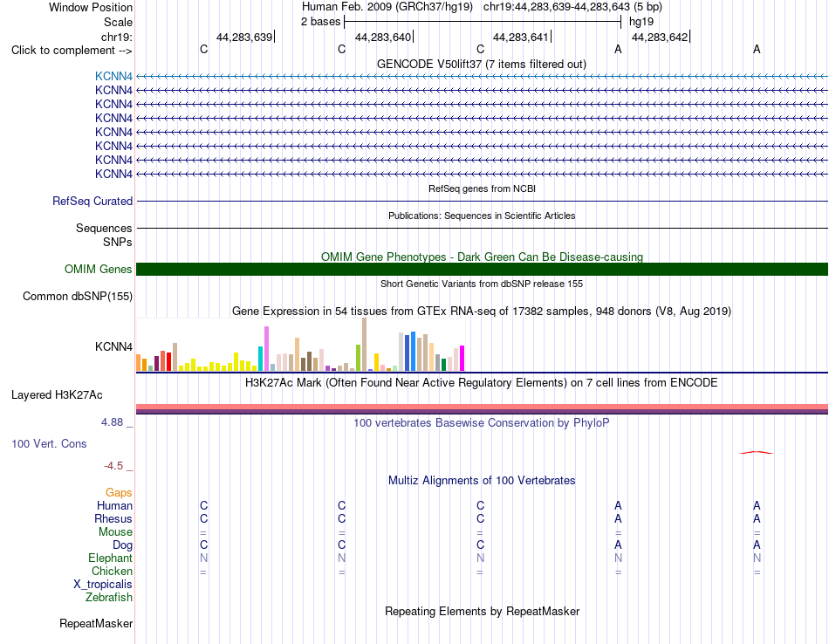The height and width of the screenshot is (644, 829).
Task: Click the KCNN4 label beside GTEx bar chart
Action: pos(113,346)
